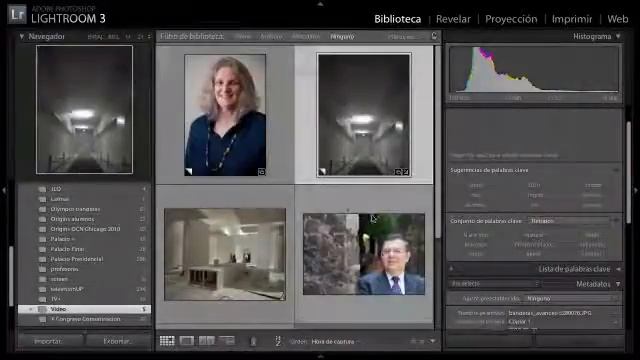Select the Ninguno library filter
Image resolution: width=640 pixels, height=360 pixels.
click(342, 37)
